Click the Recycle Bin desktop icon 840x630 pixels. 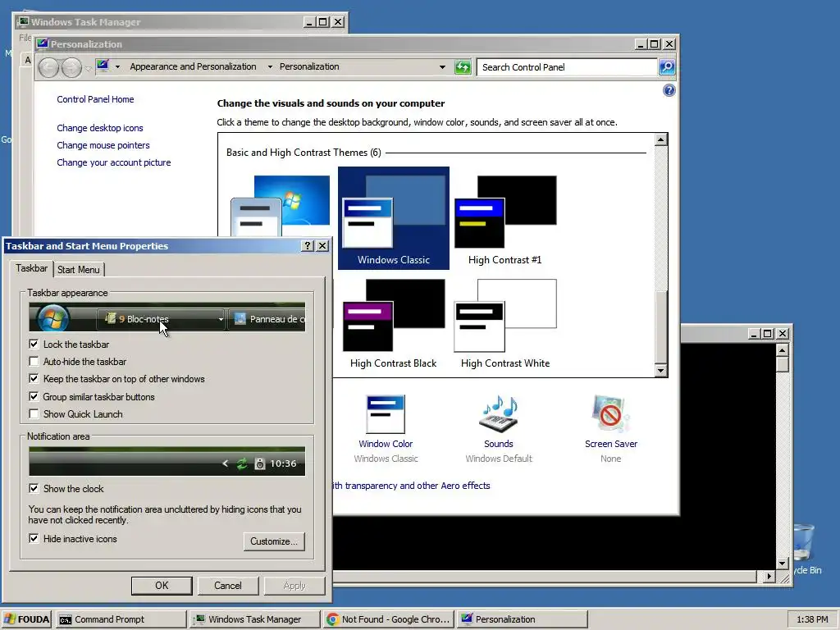click(x=805, y=548)
